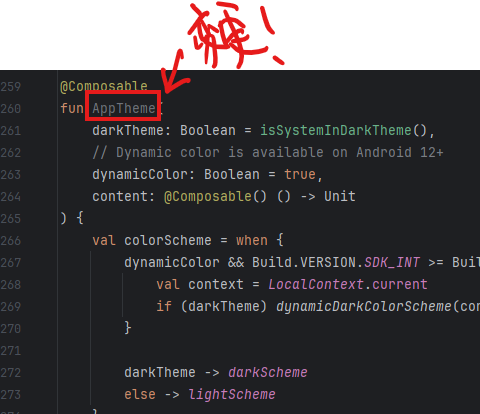480x414 pixels.
Task: Click line number 266 in the gutter
Action: point(11,241)
